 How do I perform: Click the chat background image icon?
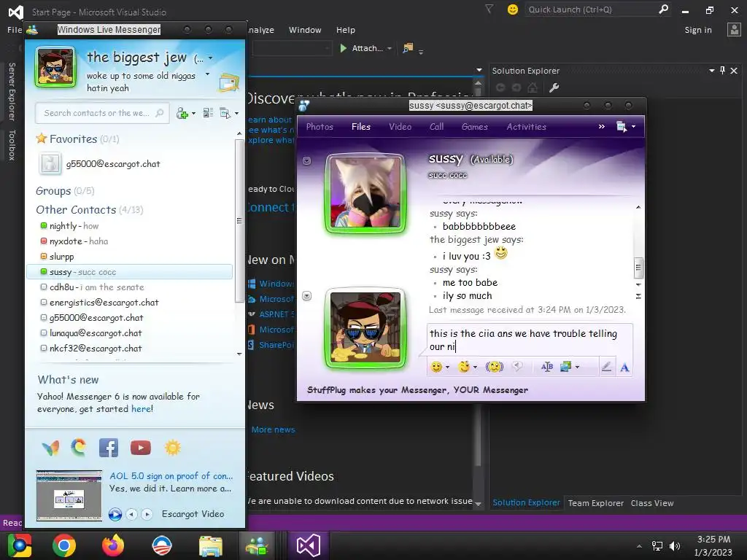565,367
